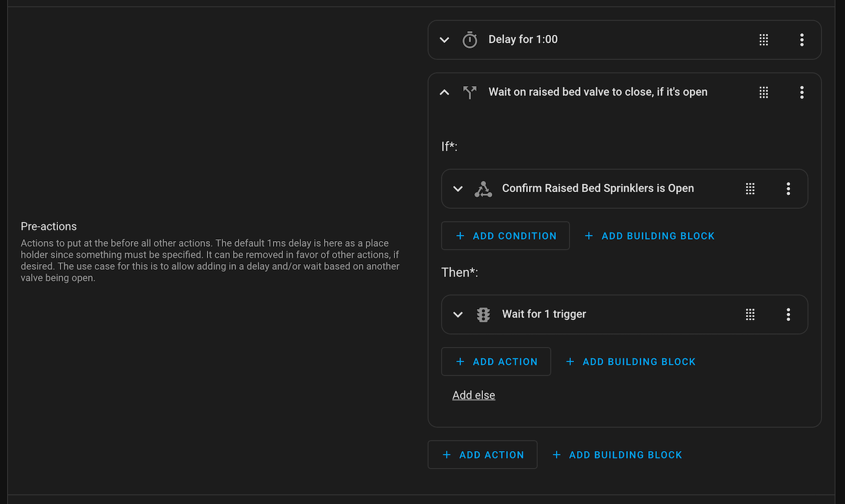This screenshot has height=504, width=845.
Task: Click Add Building Block next to Add Condition
Action: tap(649, 236)
